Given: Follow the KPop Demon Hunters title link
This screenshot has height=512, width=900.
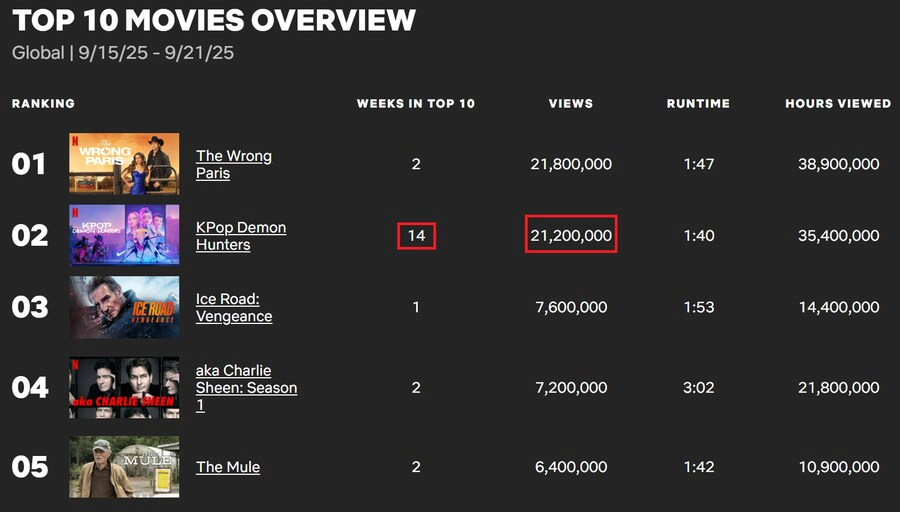Looking at the screenshot, I should [x=240, y=236].
